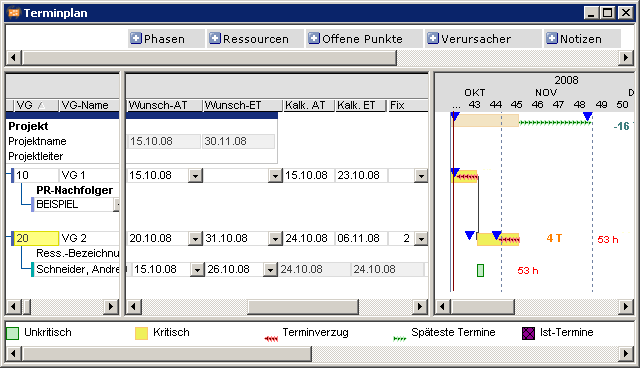The height and width of the screenshot is (368, 640).
Task: Click the project Wunsch-AT 15.10.08 field
Action: (x=164, y=141)
